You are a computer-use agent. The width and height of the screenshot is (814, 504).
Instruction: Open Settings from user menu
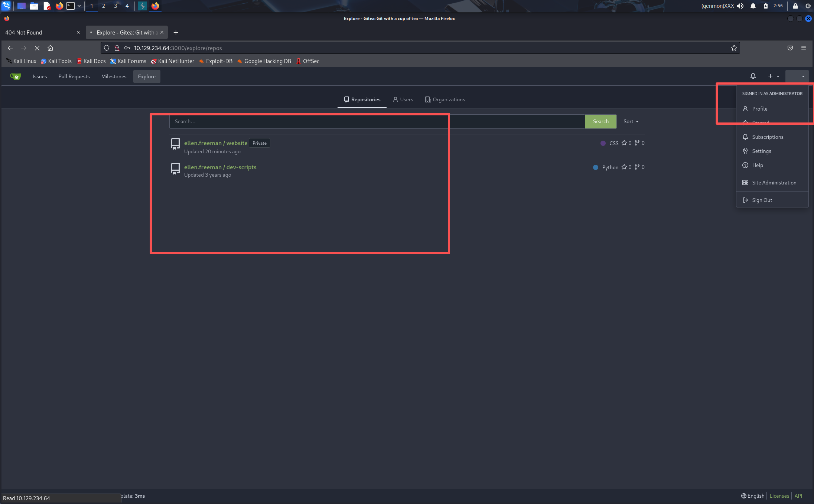coord(772,151)
